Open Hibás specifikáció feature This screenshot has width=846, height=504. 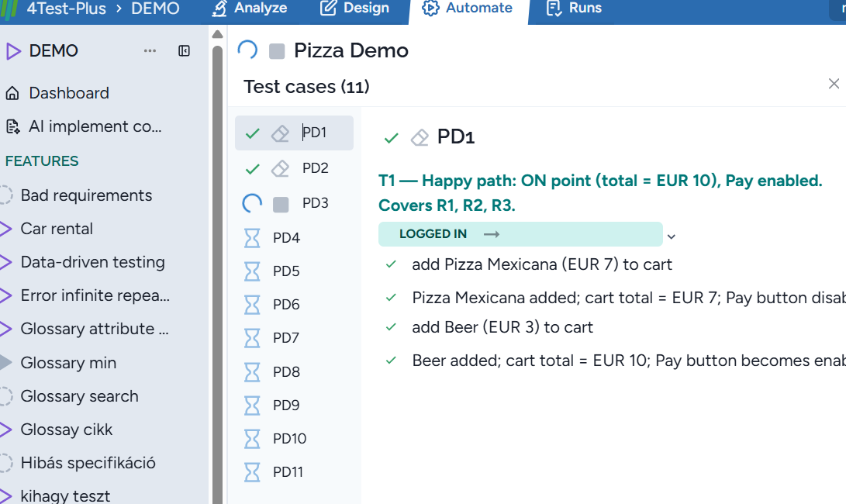88,463
